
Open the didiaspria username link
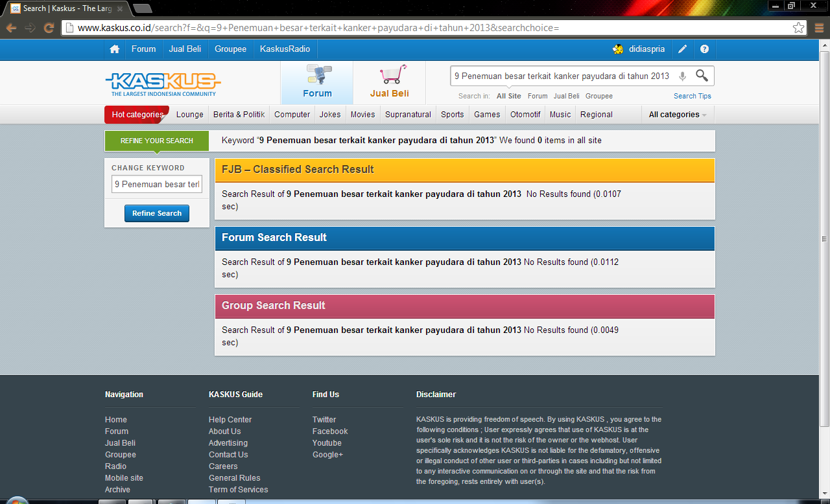pyautogui.click(x=646, y=49)
